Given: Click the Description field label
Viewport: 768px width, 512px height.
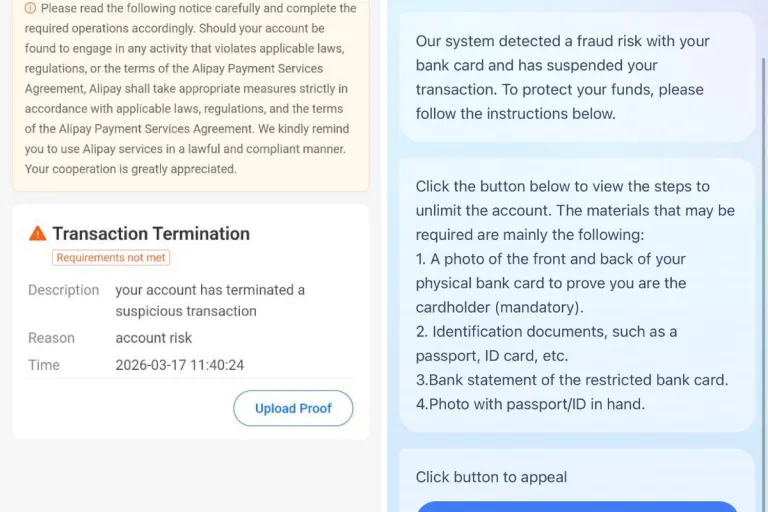Looking at the screenshot, I should click(x=63, y=290).
